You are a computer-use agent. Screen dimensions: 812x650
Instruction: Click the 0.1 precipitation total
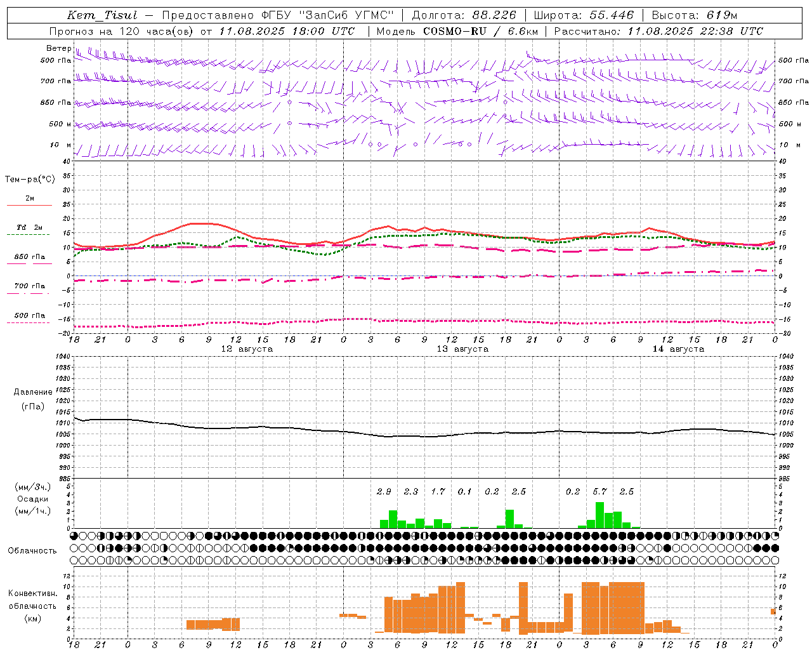pos(465,491)
